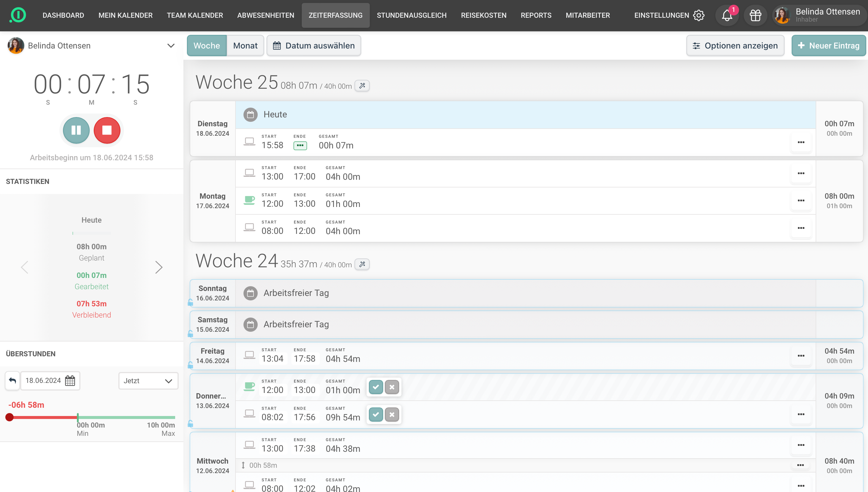The height and width of the screenshot is (492, 868).
Task: Show next statistics period with right chevron
Action: (159, 267)
